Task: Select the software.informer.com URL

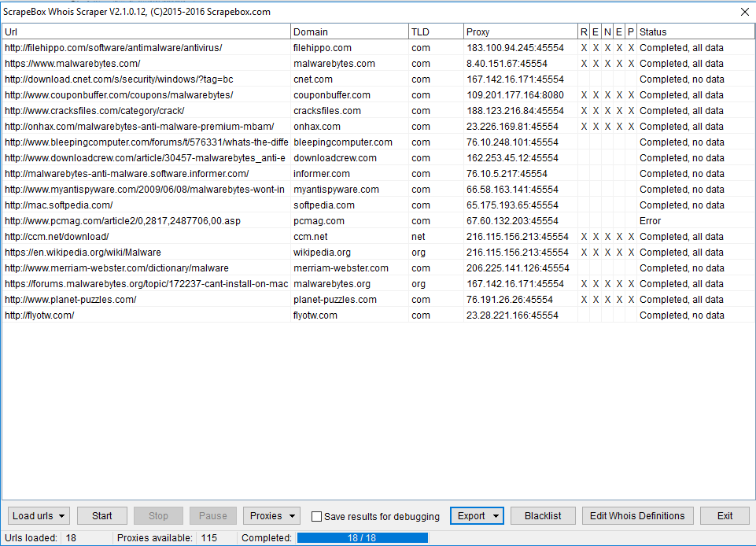Action: point(127,174)
